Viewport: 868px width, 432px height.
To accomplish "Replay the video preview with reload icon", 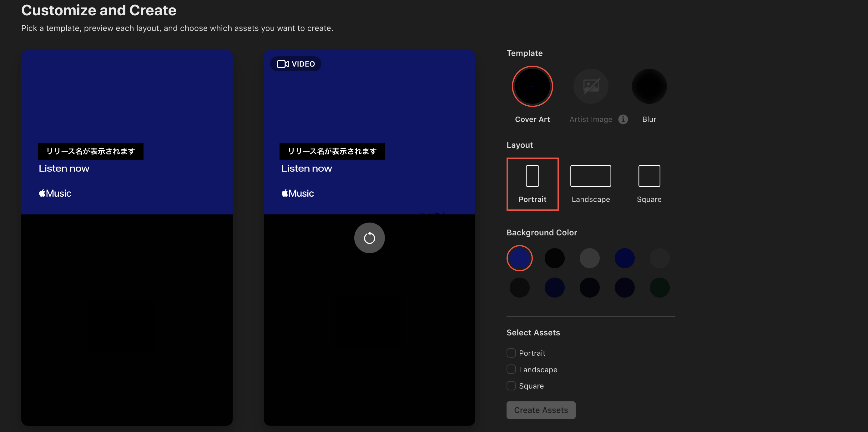I will [x=369, y=238].
